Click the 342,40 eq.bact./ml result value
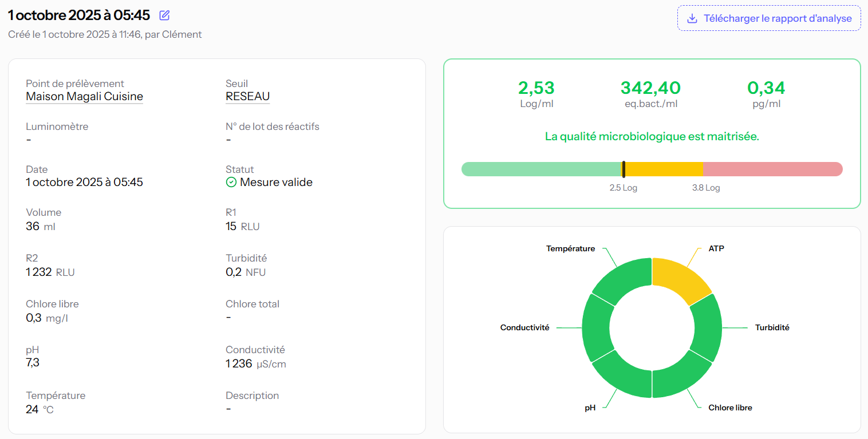 pyautogui.click(x=650, y=88)
